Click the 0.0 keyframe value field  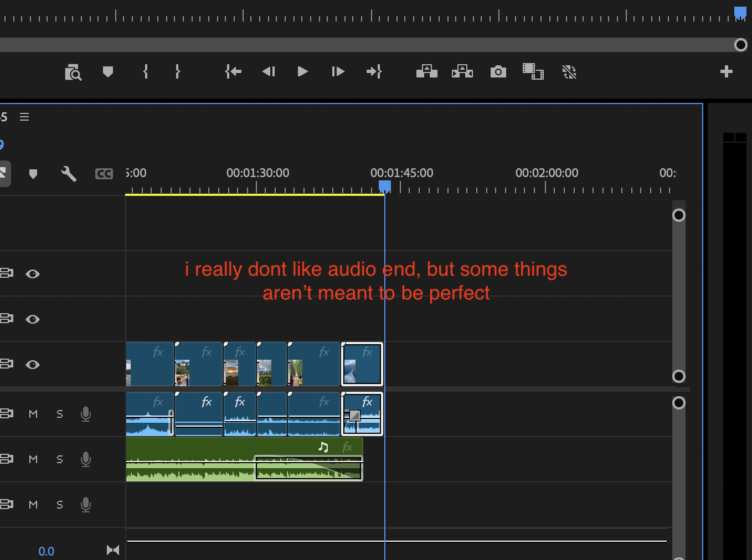pos(47,551)
